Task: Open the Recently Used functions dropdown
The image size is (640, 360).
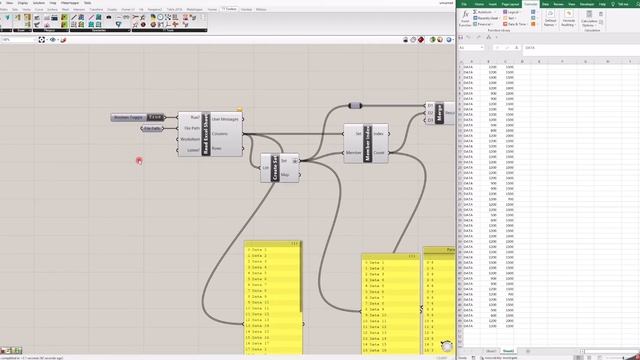Action: 487,18
